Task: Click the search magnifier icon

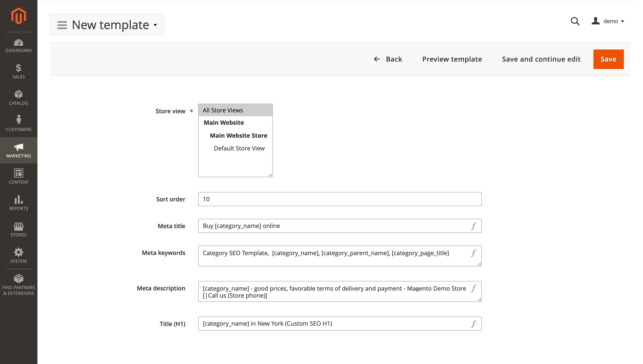Action: (575, 21)
